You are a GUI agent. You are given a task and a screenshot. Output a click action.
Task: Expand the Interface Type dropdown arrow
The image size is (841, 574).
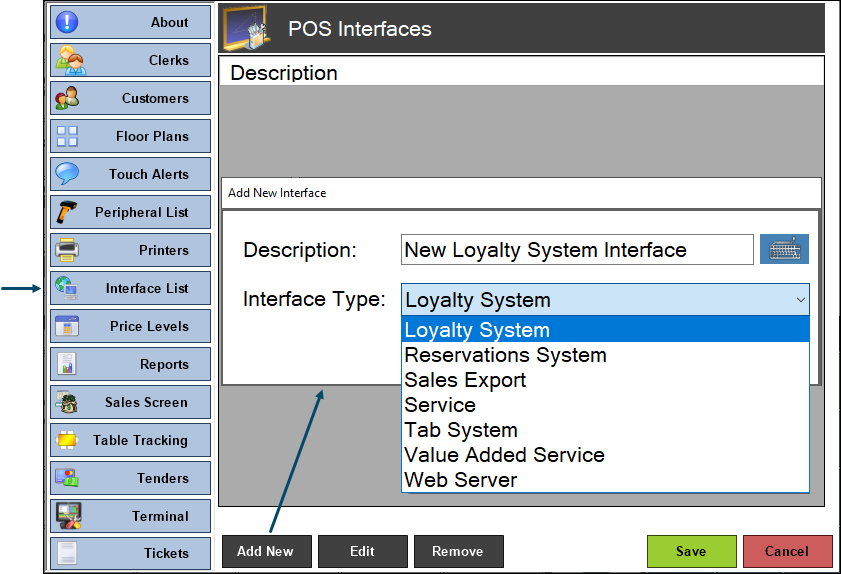(800, 299)
